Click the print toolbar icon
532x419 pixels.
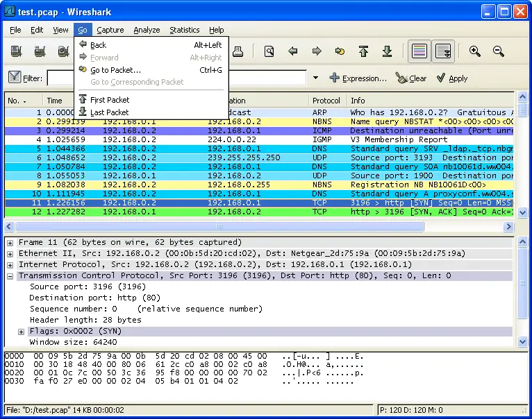pyautogui.click(x=238, y=51)
